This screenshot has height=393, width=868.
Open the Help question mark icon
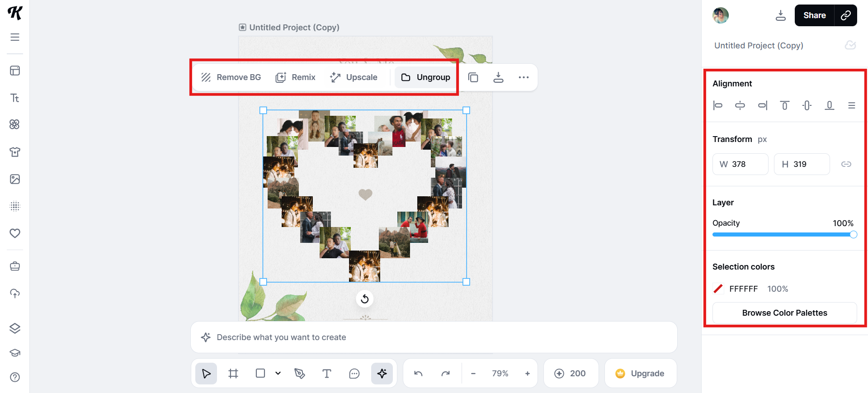[15, 377]
